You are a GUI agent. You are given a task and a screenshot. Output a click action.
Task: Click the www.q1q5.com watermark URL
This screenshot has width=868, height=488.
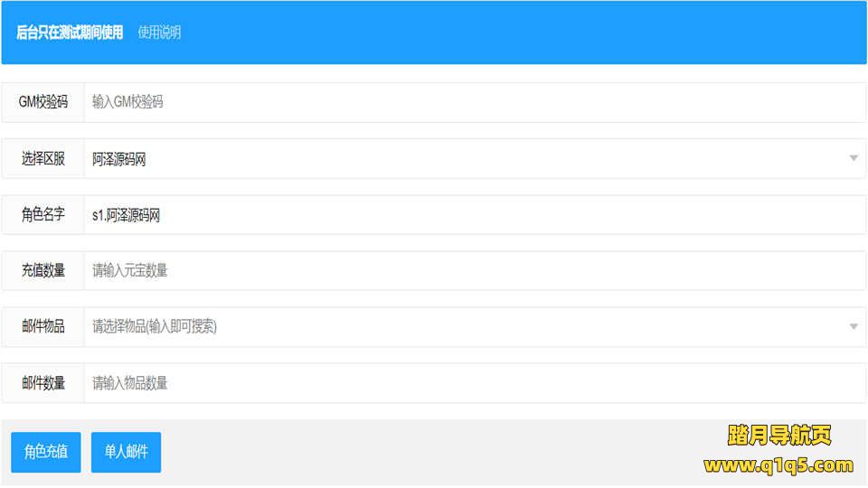pos(778,465)
